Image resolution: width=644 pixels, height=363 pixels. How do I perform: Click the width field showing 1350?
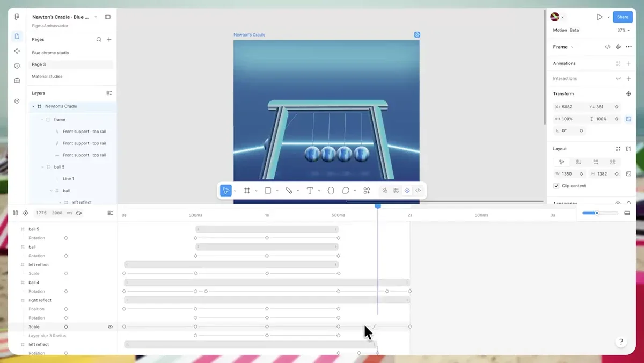[569, 174]
